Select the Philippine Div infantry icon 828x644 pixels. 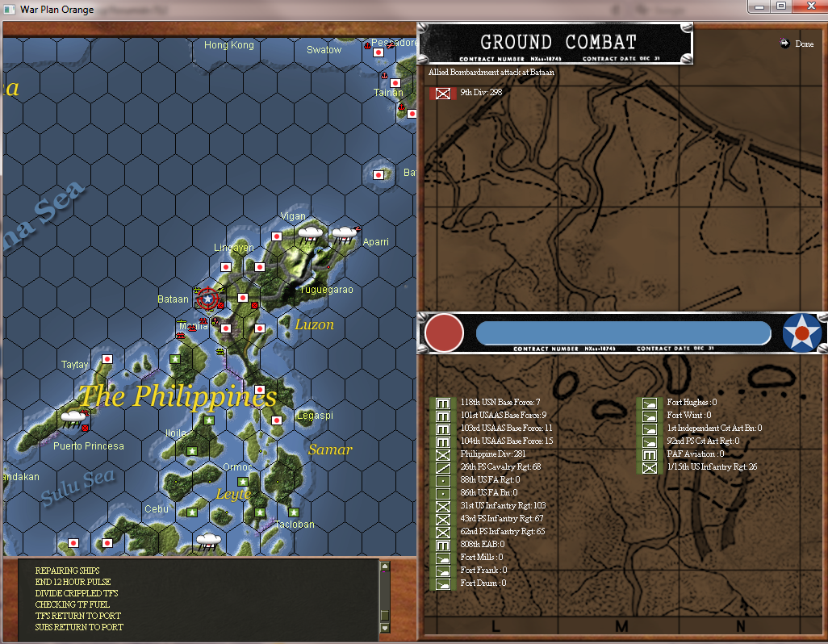click(442, 455)
